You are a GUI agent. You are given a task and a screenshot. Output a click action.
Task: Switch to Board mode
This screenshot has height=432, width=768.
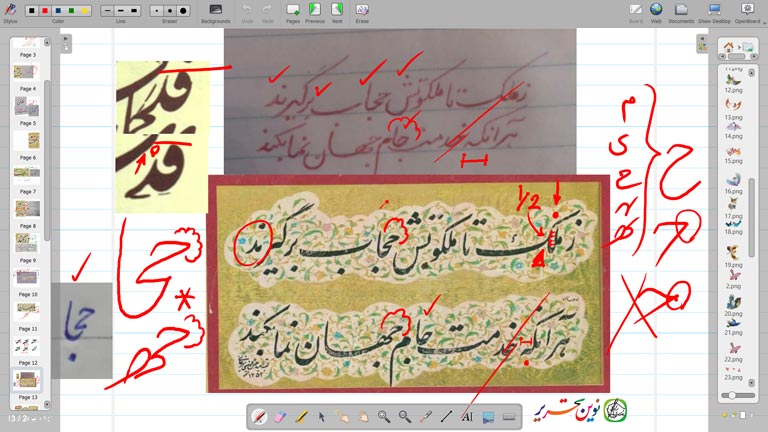click(636, 11)
